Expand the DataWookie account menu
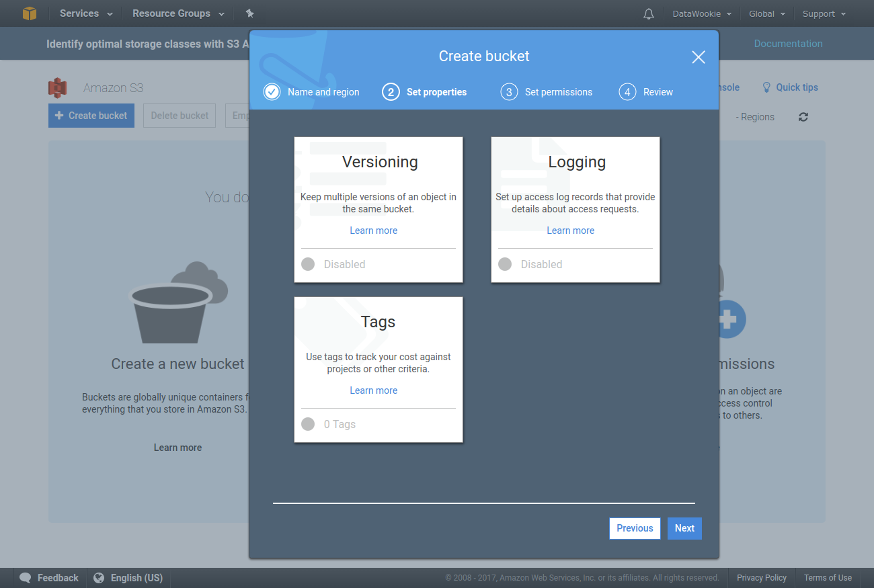 click(702, 13)
